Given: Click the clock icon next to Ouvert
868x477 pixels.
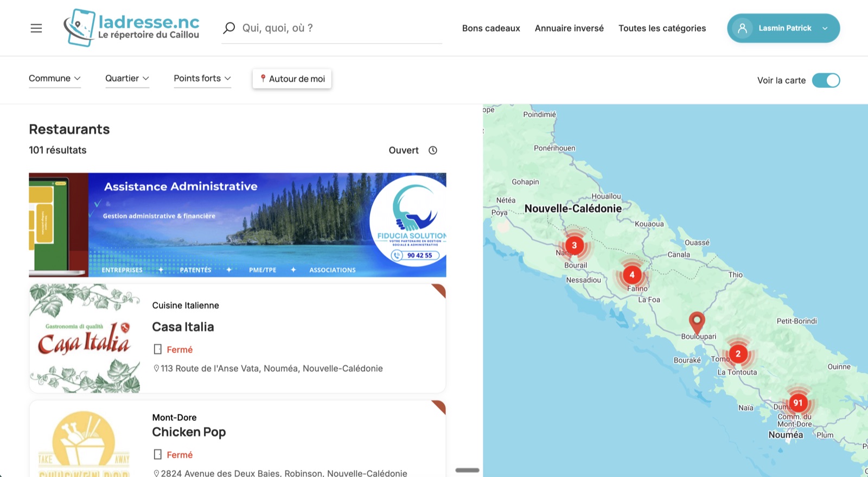Looking at the screenshot, I should 433,150.
